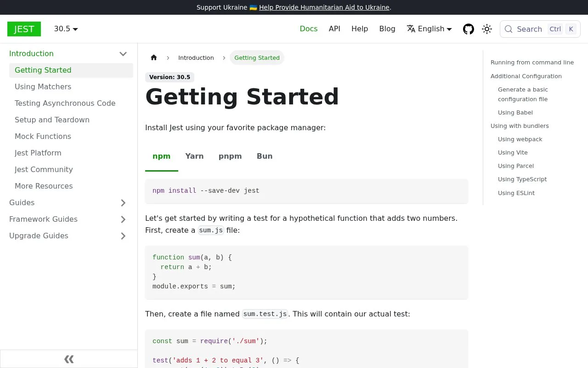Open the Ukraine humanitarian aid link
This screenshot has height=368, width=588.
(x=324, y=7)
